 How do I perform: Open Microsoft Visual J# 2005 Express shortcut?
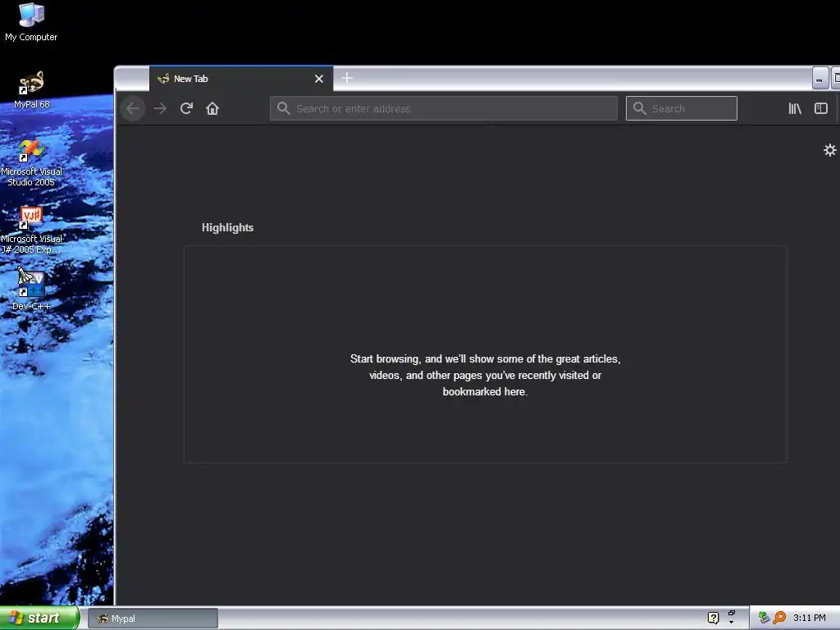[x=31, y=231]
